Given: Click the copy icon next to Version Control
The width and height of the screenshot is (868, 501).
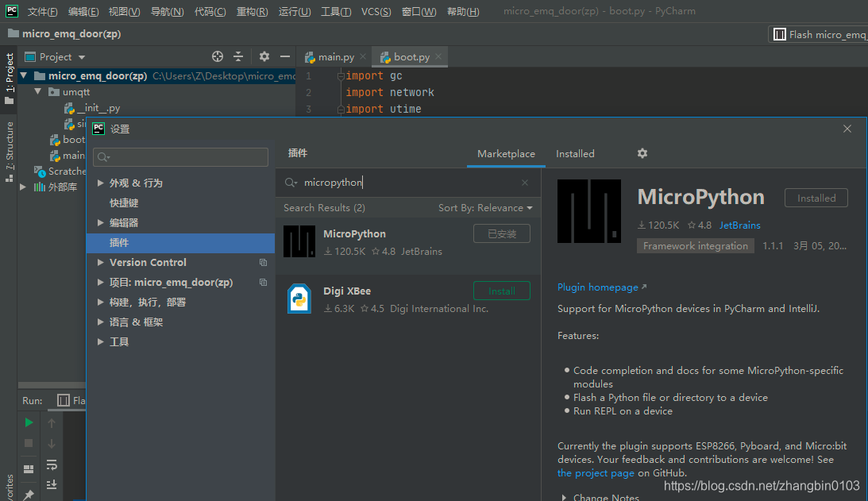Looking at the screenshot, I should click(x=264, y=262).
